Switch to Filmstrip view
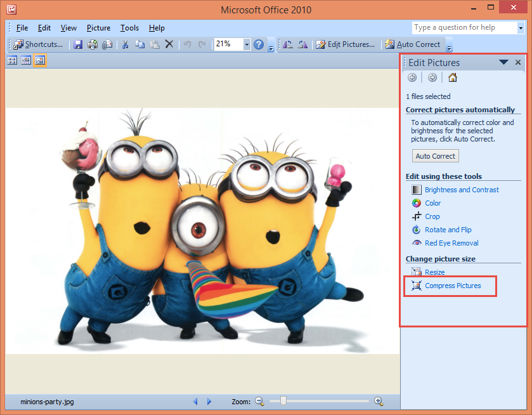 coord(26,60)
